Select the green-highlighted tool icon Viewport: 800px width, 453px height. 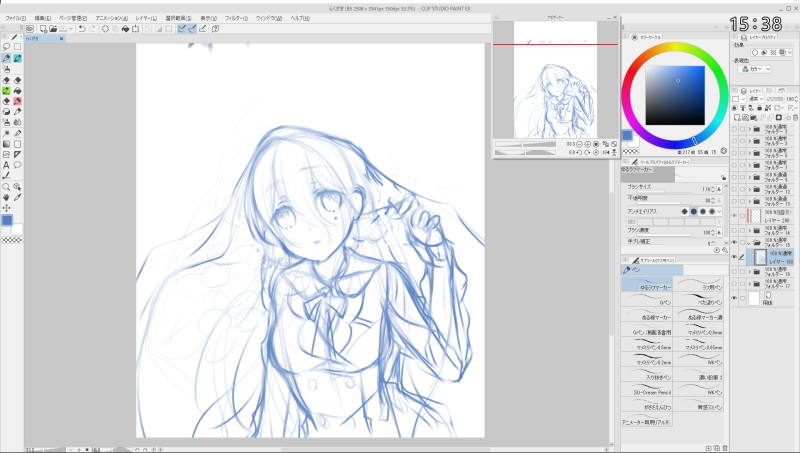pyautogui.click(x=6, y=90)
